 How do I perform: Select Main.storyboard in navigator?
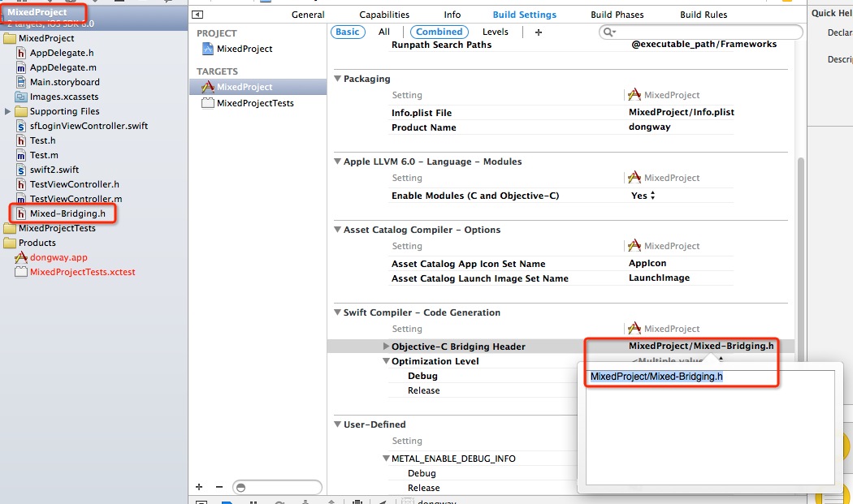65,82
